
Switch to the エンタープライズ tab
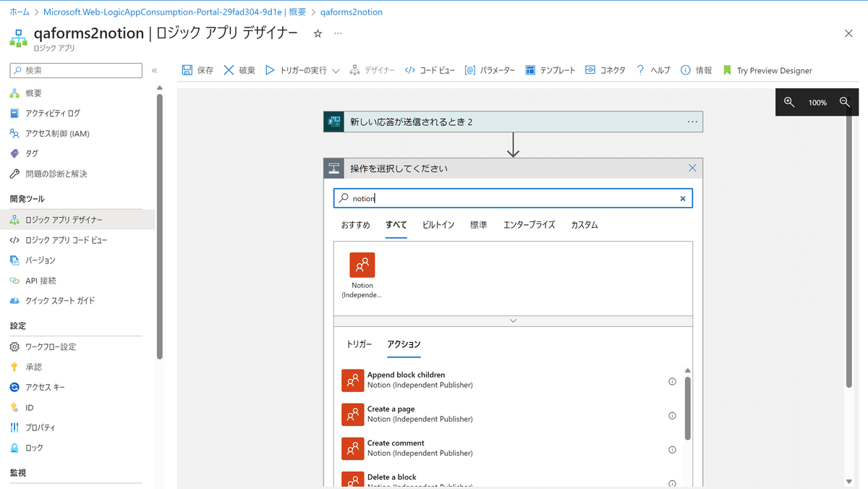point(529,225)
